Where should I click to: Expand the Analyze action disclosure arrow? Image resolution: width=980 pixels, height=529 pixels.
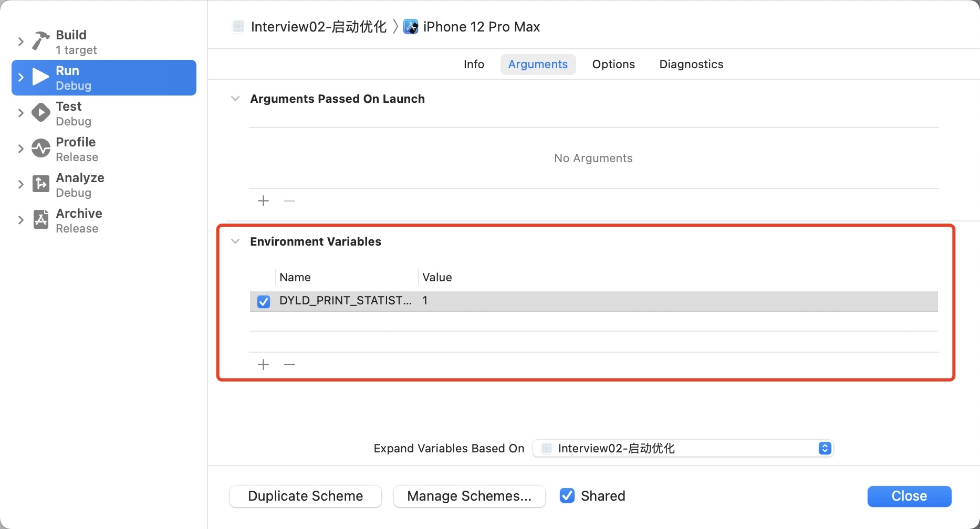[21, 184]
